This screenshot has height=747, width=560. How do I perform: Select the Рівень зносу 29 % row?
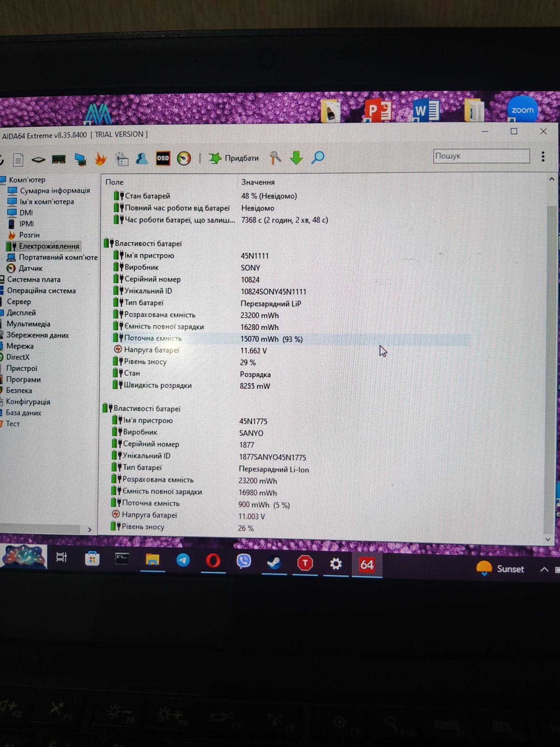(184, 362)
